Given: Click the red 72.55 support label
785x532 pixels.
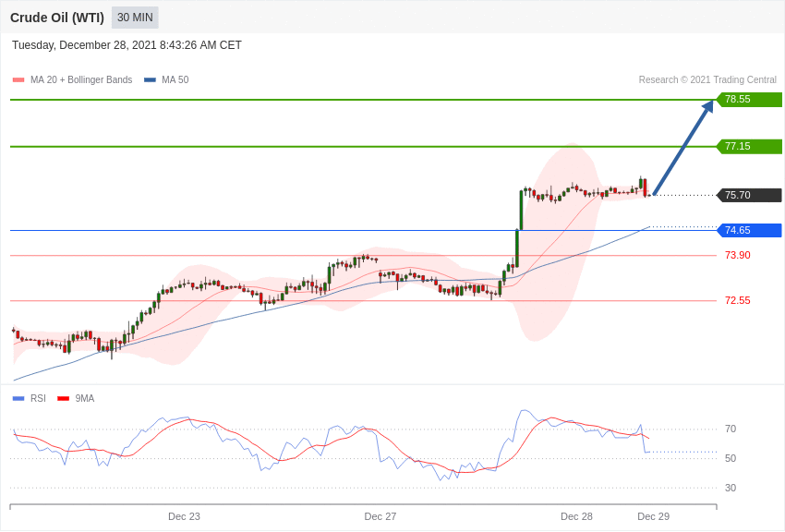Looking at the screenshot, I should coord(738,301).
